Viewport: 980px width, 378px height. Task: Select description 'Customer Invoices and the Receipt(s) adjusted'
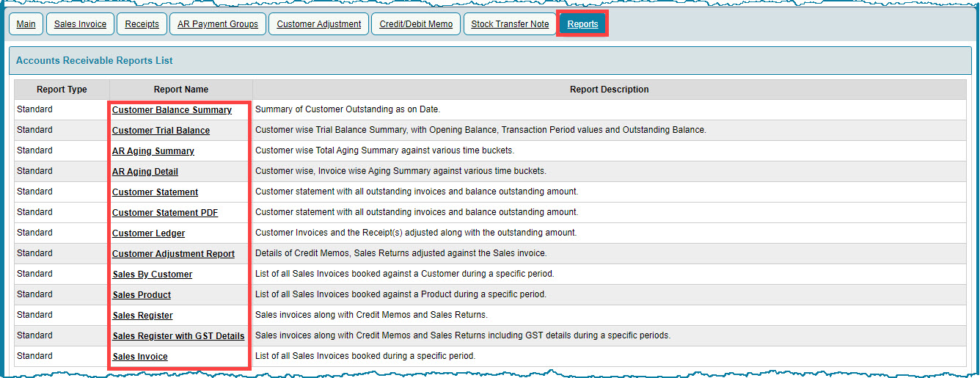(416, 233)
